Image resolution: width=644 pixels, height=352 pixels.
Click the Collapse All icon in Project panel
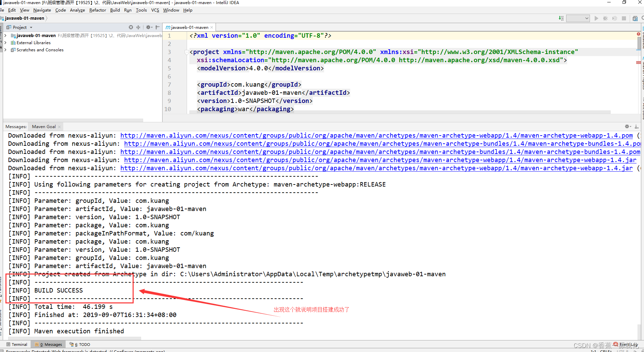pos(138,27)
